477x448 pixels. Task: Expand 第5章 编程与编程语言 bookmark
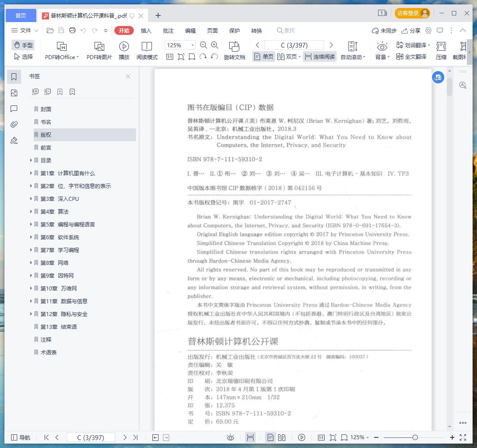point(31,224)
